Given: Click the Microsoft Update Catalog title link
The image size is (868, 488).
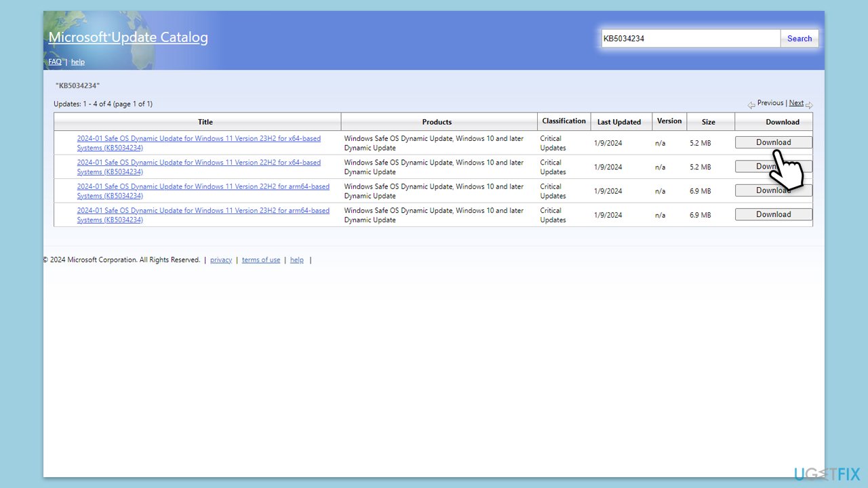Looking at the screenshot, I should click(x=128, y=37).
